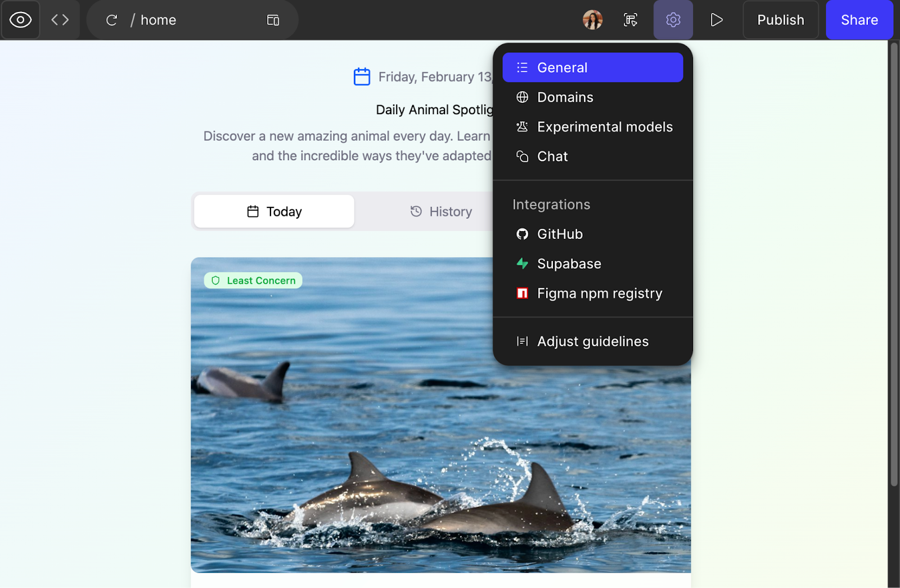Reload the preview with refresh icon
This screenshot has width=900, height=588.
111,20
